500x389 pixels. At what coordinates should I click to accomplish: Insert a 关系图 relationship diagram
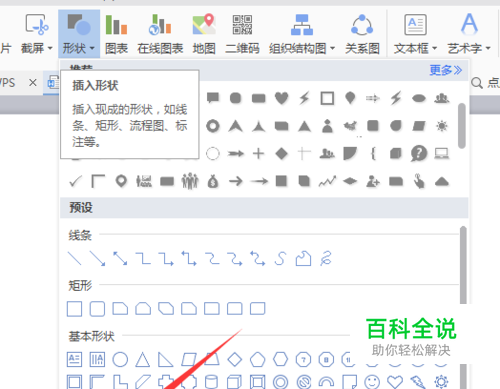tap(362, 33)
